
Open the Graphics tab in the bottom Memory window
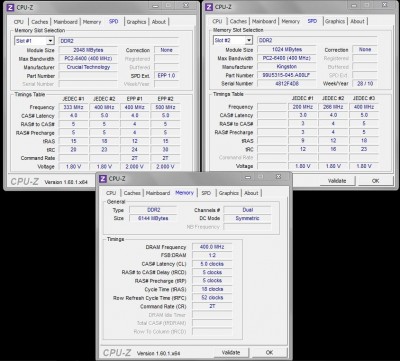pos(229,193)
